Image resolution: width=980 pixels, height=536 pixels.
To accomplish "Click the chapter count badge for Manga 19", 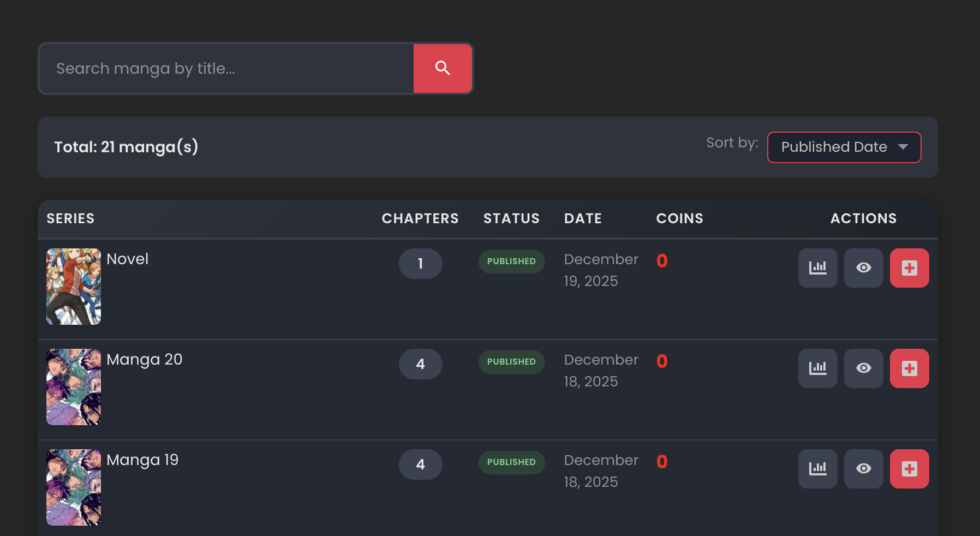I will pos(420,464).
